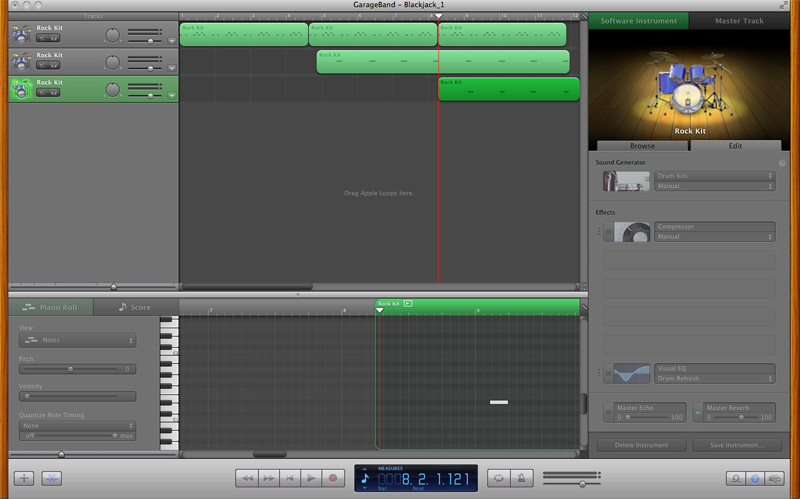Toggle the track editor scissors button

point(52,479)
